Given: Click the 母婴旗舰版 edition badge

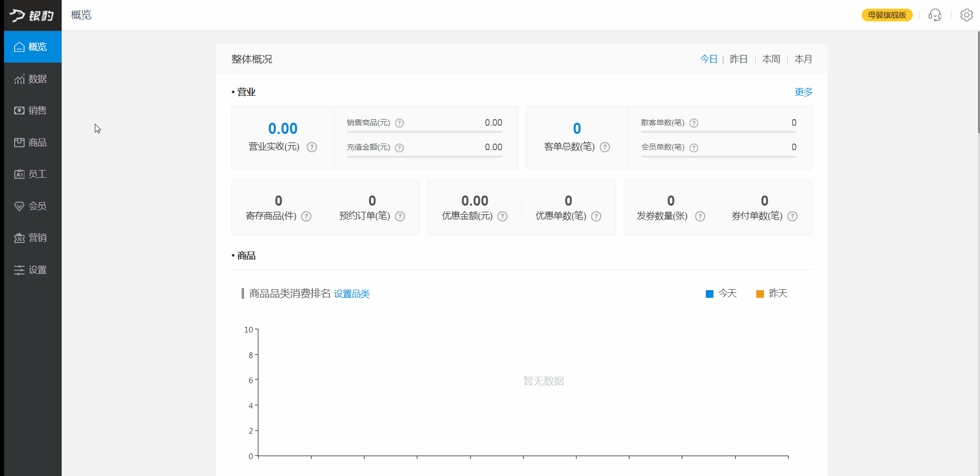Looking at the screenshot, I should pos(887,15).
